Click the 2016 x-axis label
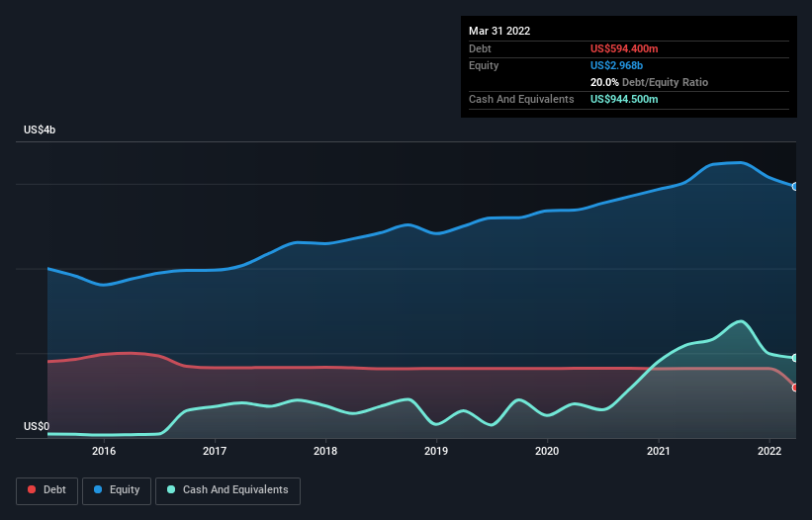This screenshot has width=812, height=520. (104, 451)
